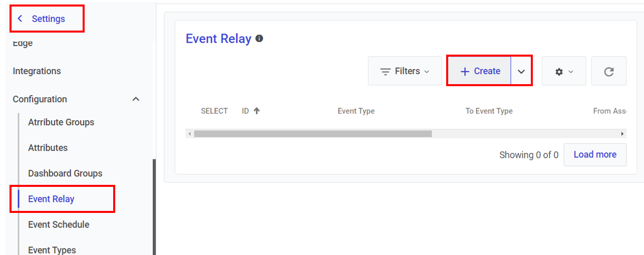The image size is (644, 255).
Task: Open Dashboard Groups page
Action: point(65,173)
